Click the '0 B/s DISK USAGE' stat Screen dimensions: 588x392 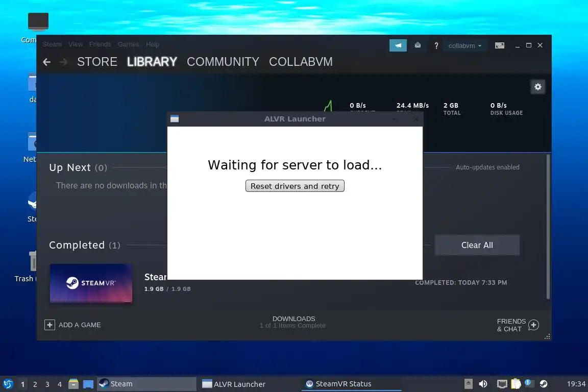tap(506, 109)
